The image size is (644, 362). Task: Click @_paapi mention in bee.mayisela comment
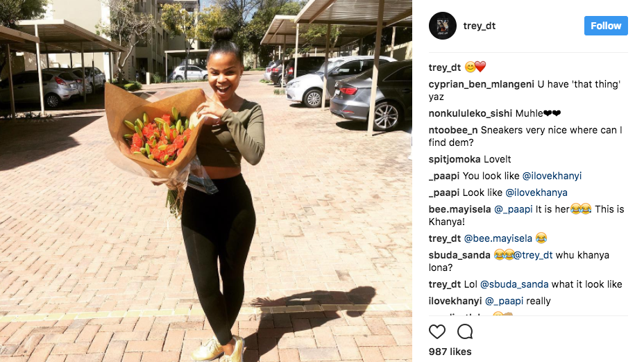[x=513, y=209]
